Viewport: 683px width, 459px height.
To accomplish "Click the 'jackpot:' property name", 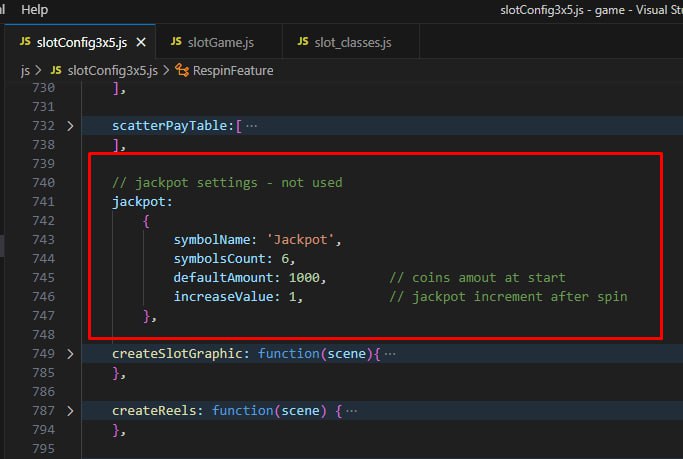I will (142, 202).
